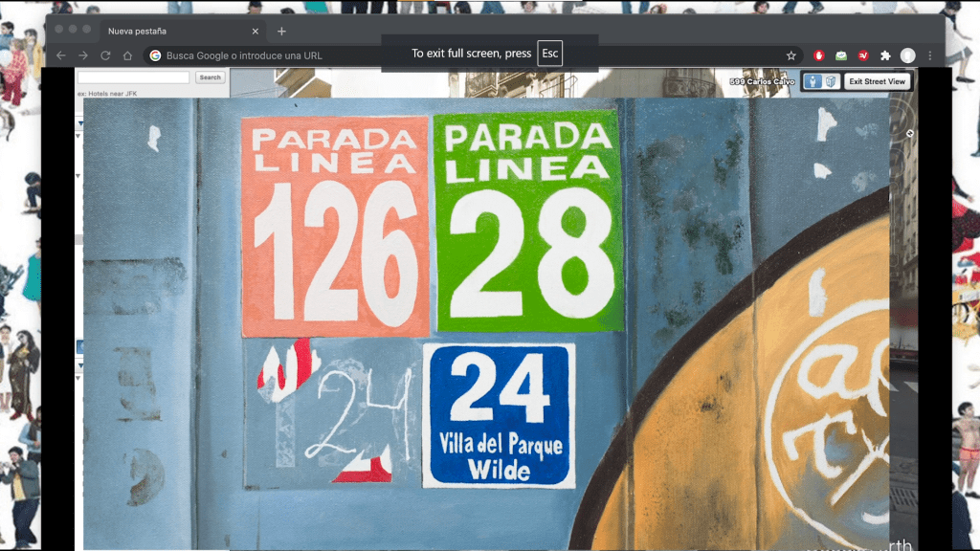Open the red hand blocker extension
The height and width of the screenshot is (551, 980).
tap(819, 55)
